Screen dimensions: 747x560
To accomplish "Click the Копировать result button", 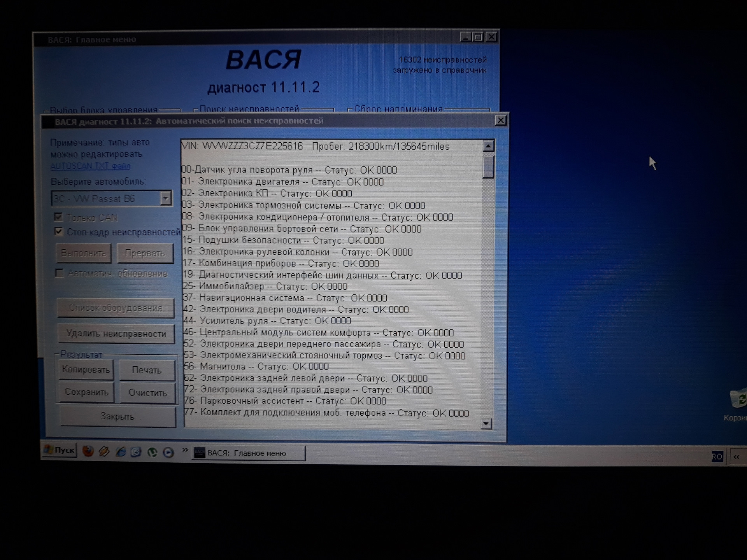I will coord(86,369).
